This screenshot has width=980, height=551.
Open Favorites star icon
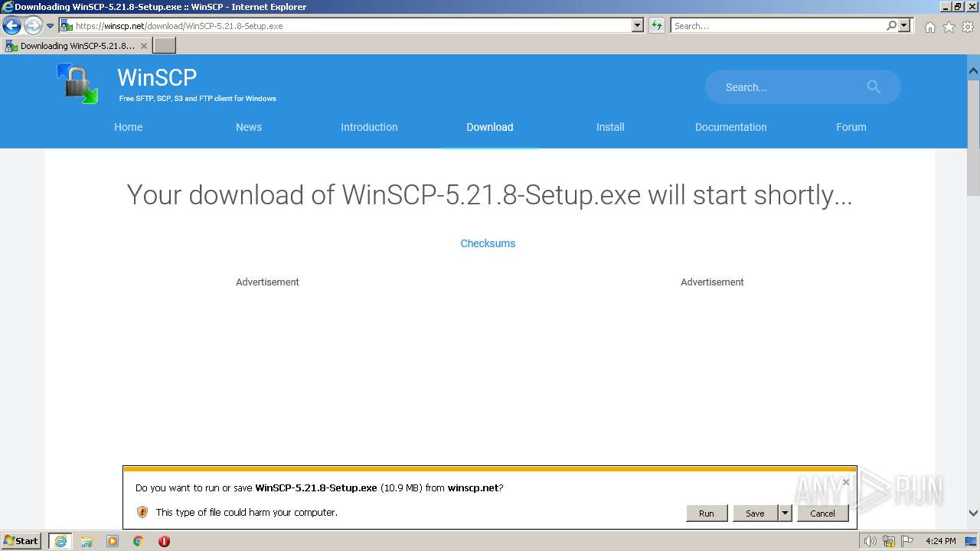pos(949,27)
